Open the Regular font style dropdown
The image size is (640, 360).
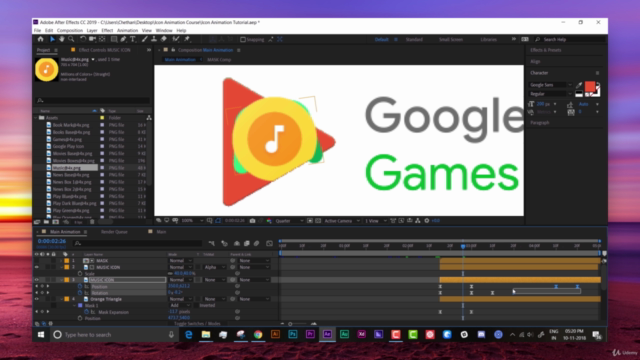[550, 94]
